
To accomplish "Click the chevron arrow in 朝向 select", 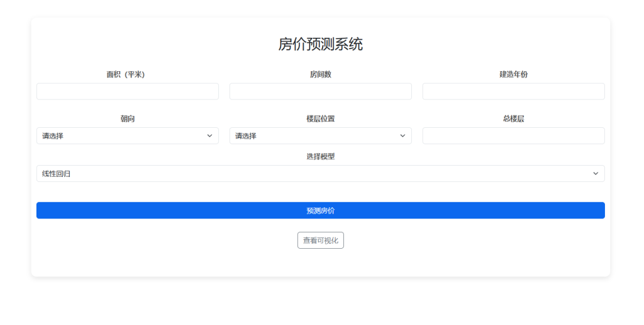I will click(210, 135).
